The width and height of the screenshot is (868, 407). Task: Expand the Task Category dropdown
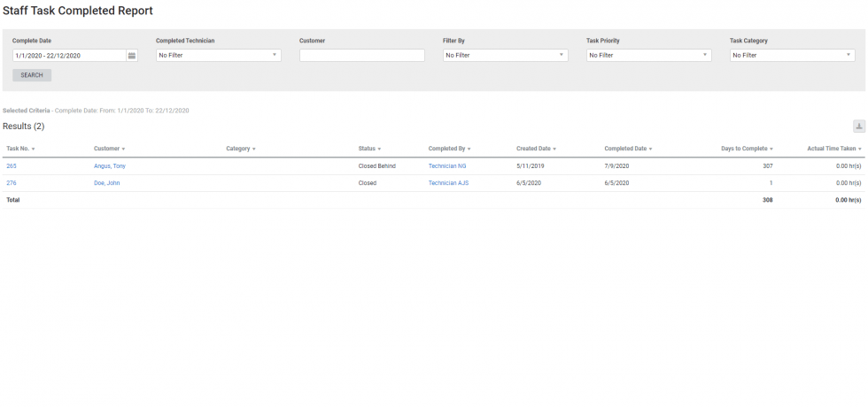tap(792, 55)
